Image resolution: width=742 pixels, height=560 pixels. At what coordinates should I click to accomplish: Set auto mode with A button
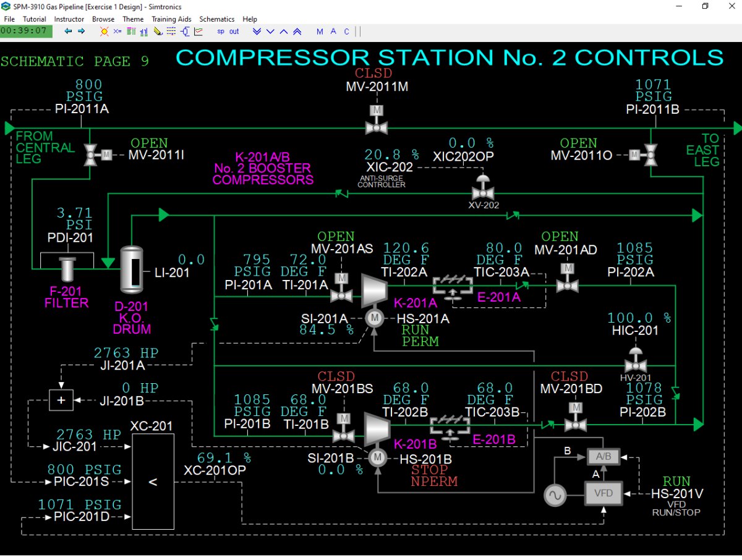(333, 32)
